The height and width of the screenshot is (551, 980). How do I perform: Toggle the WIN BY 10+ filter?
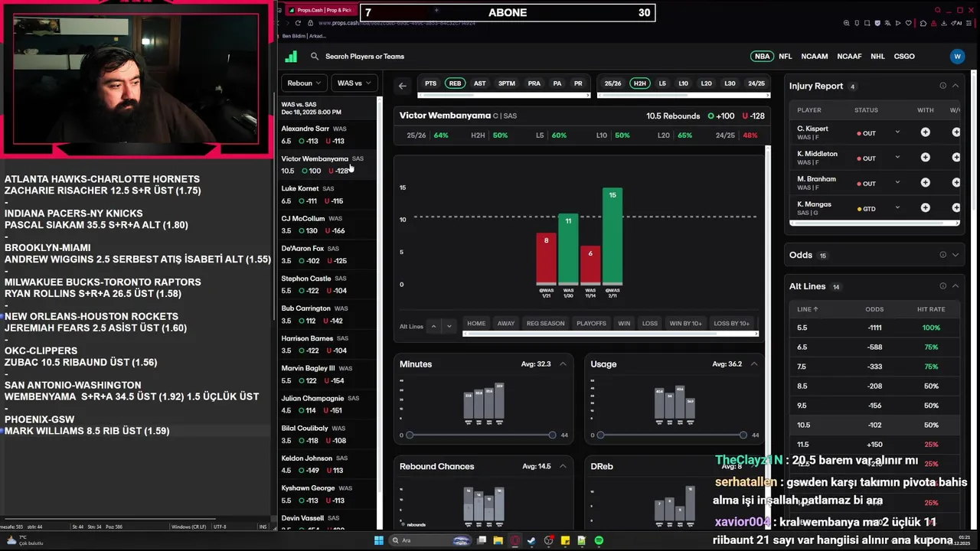(x=686, y=323)
